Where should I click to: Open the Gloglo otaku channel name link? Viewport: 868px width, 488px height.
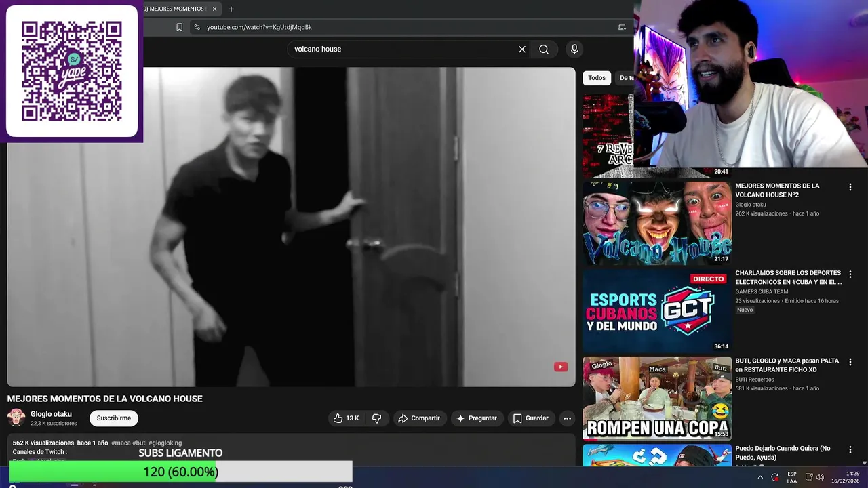51,414
